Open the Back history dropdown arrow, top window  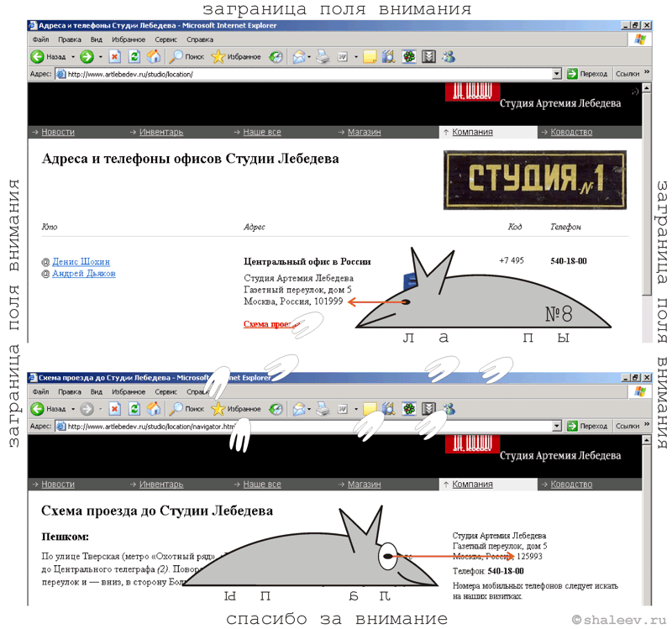[73, 56]
